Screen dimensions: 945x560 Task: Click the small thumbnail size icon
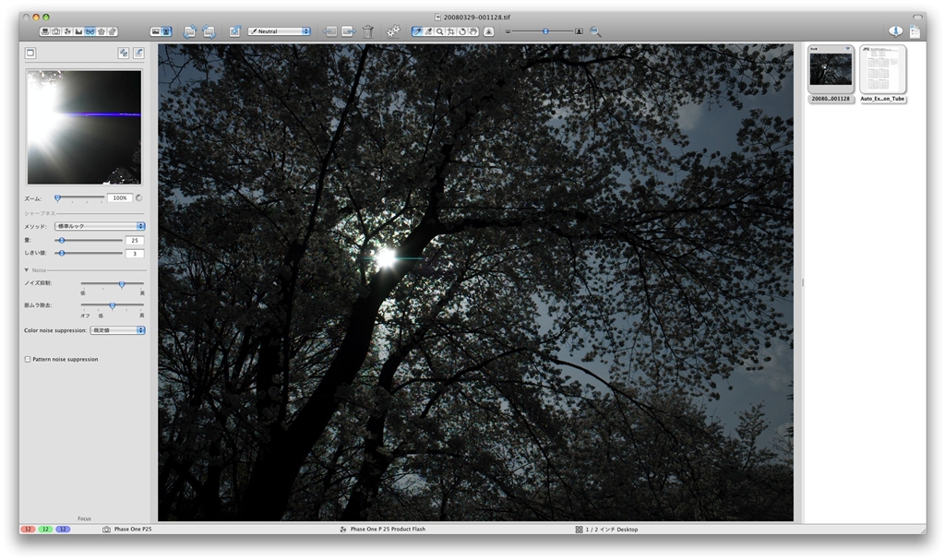(x=508, y=31)
